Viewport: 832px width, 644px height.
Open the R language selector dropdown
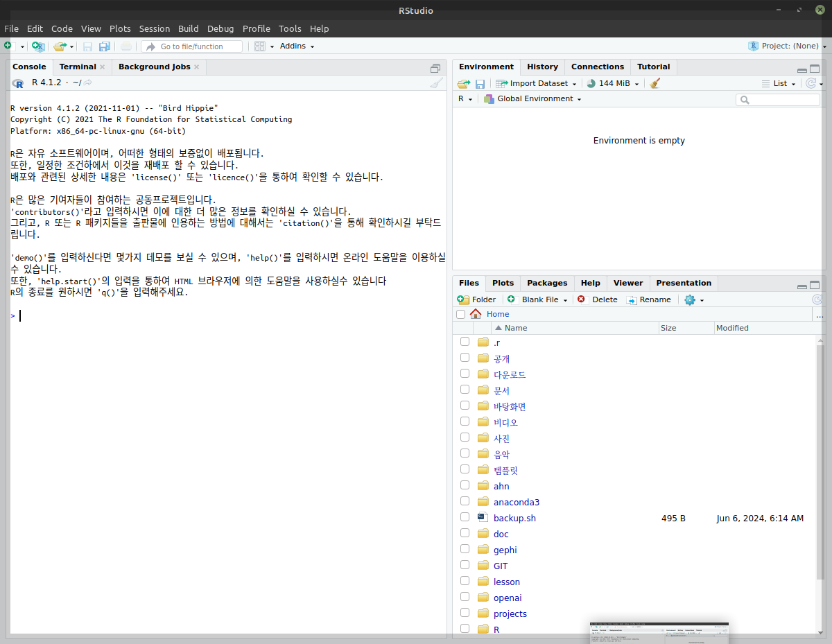(x=465, y=98)
